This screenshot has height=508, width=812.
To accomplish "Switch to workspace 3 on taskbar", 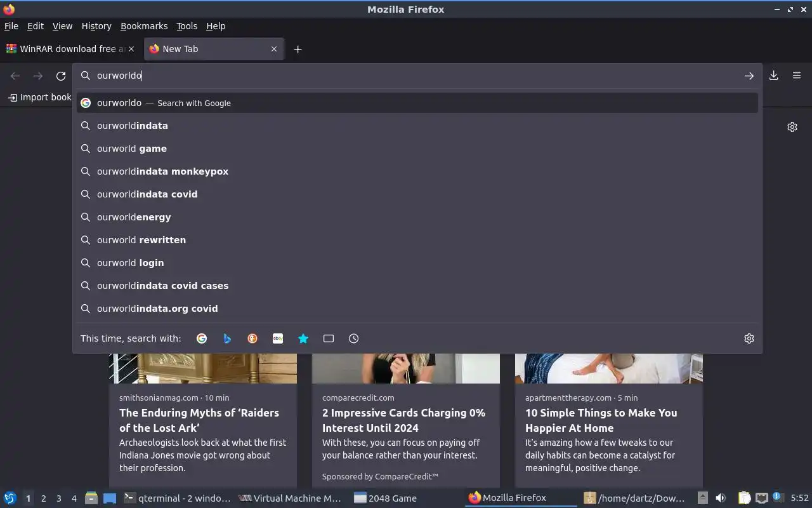I will point(58,498).
